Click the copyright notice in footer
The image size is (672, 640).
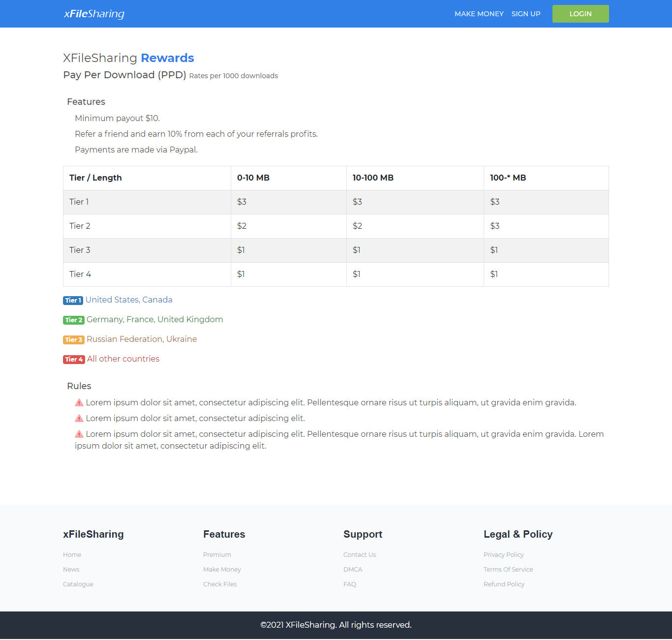(x=336, y=625)
